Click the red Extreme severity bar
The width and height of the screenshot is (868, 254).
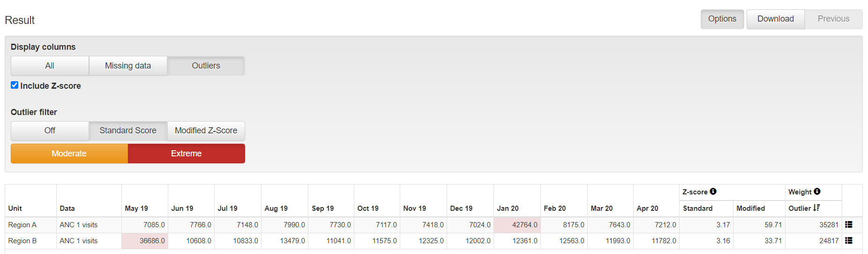pos(187,154)
